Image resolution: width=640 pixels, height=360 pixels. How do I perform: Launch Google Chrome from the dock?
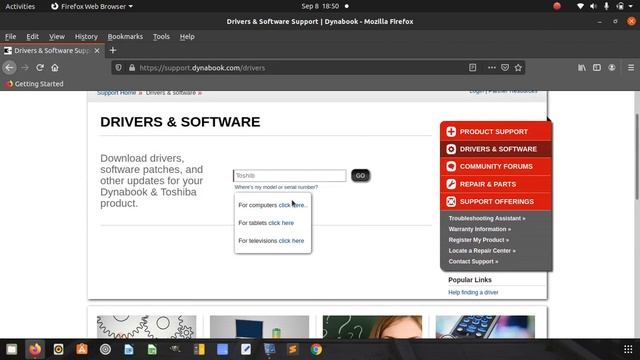tap(316, 349)
